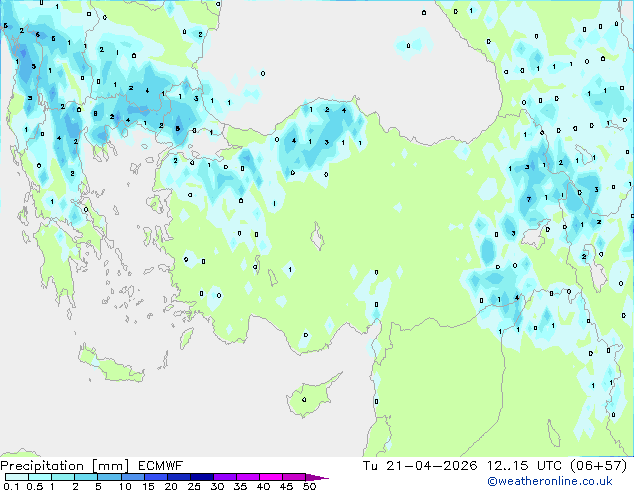Viewport: 634px width, 490px height.
Task: Click the legend value '0.1'
Action: click(11, 486)
